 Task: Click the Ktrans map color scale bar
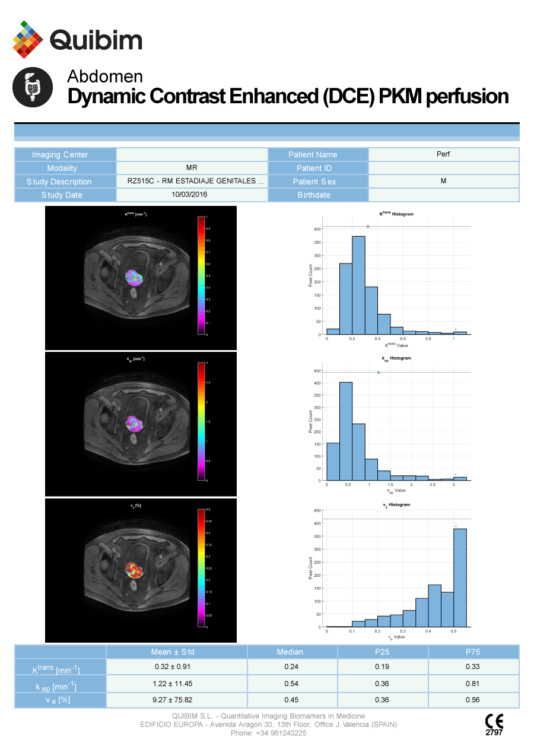click(x=201, y=275)
